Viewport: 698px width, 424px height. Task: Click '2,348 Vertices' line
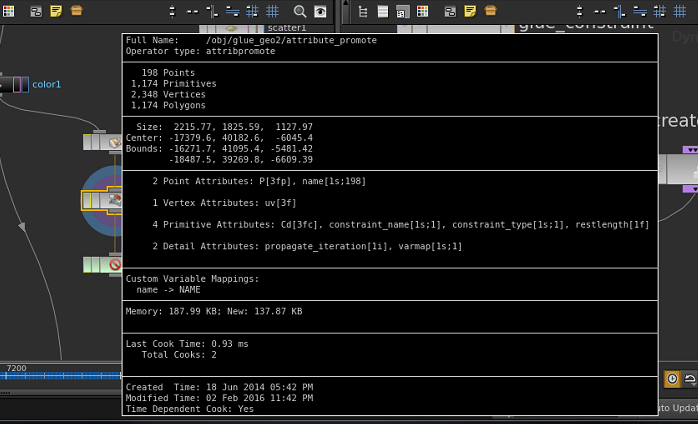pyautogui.click(x=168, y=94)
